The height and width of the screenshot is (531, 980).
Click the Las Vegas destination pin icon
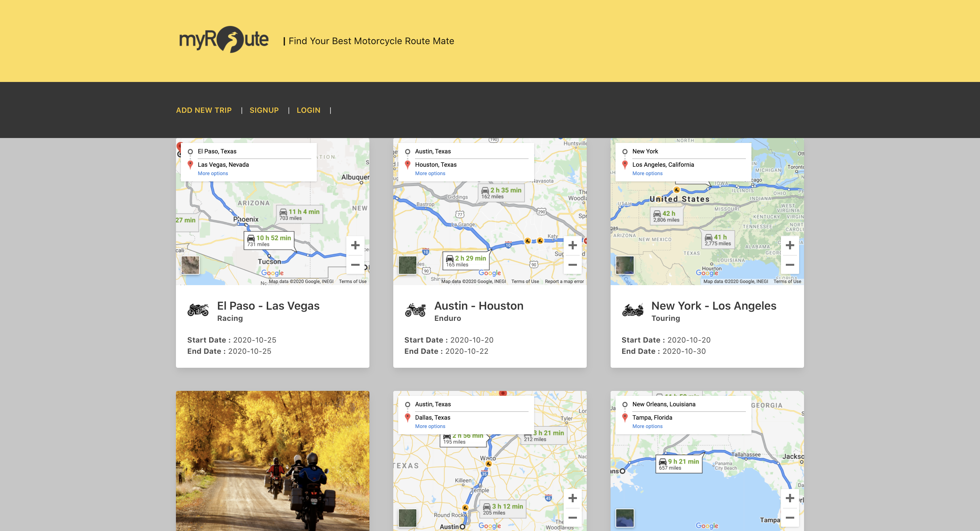[x=190, y=164]
